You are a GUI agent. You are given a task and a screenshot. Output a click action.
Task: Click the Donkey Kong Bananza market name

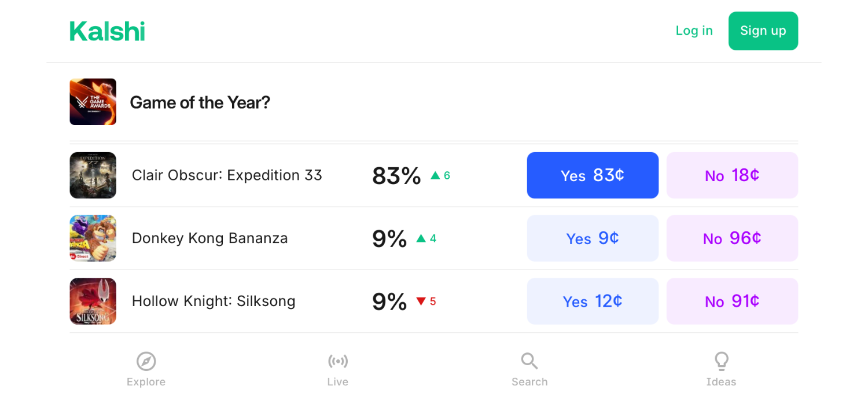209,238
